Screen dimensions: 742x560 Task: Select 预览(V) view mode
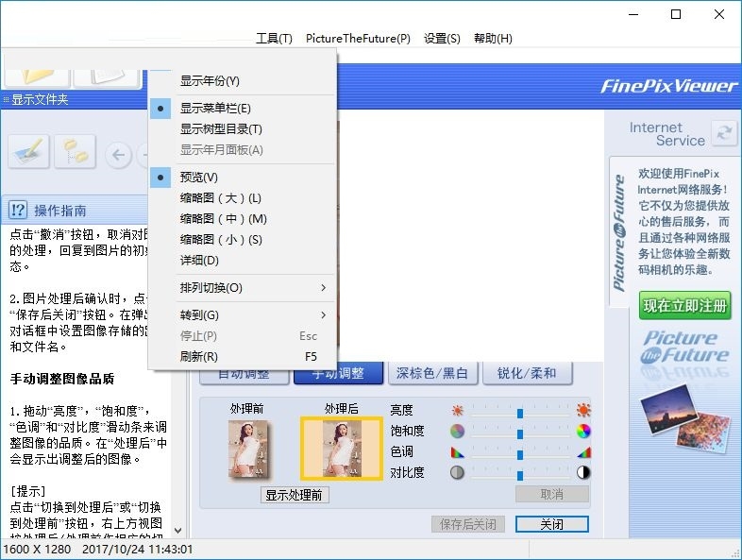coord(242,177)
